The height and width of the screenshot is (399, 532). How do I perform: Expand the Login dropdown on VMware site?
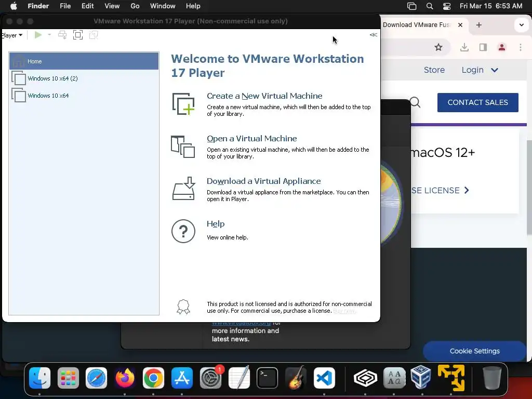click(x=480, y=70)
